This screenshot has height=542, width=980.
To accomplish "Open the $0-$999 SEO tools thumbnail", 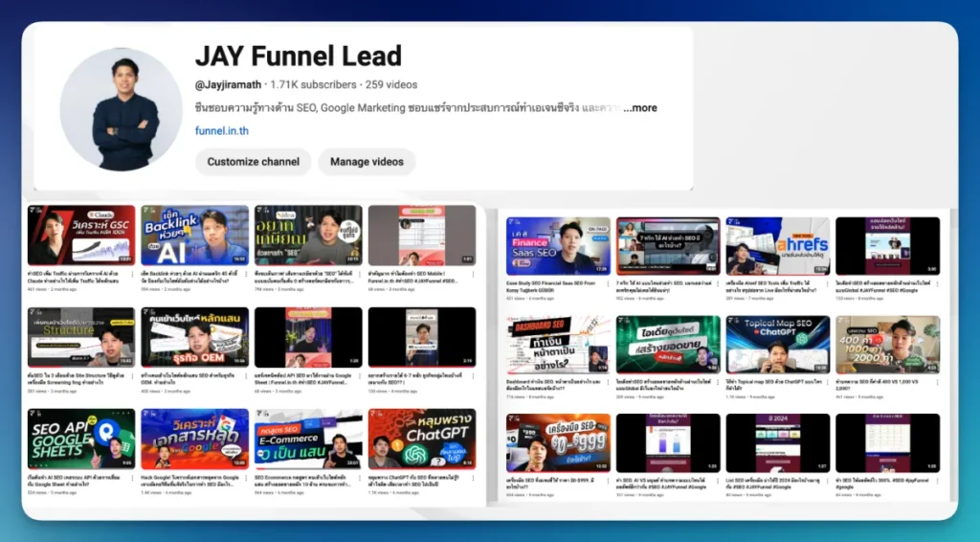I will pos(558,442).
